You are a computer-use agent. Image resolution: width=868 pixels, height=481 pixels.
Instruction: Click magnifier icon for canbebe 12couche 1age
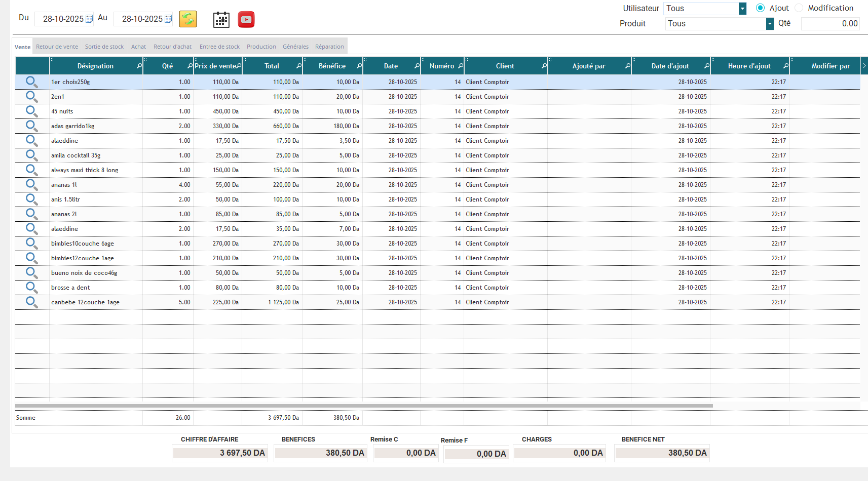click(x=32, y=302)
